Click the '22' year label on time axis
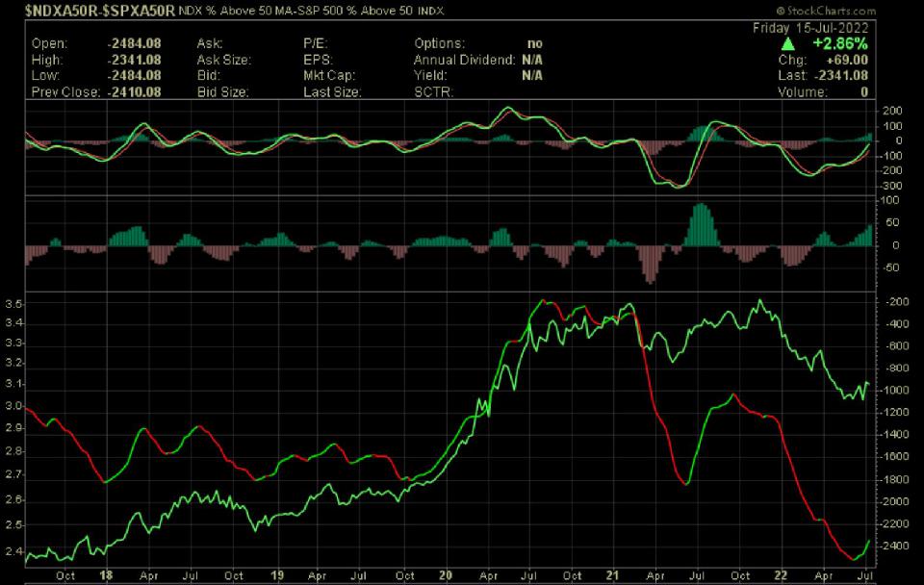 coord(781,575)
